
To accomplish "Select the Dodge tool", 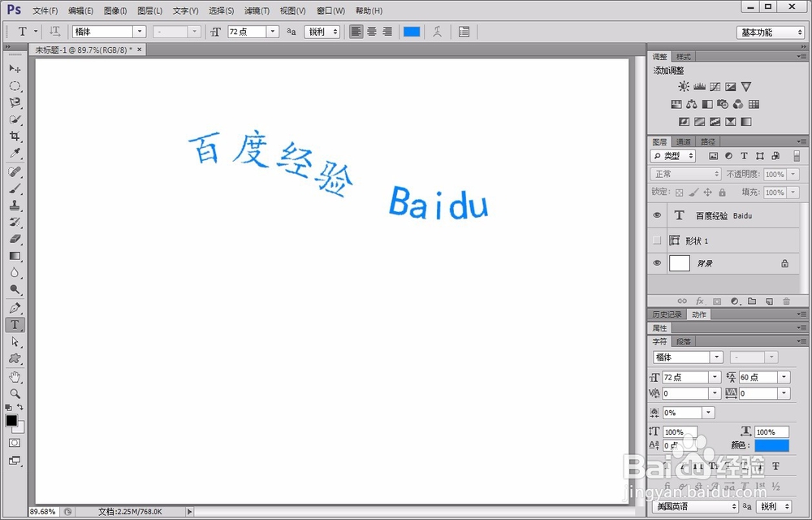I will 15,289.
